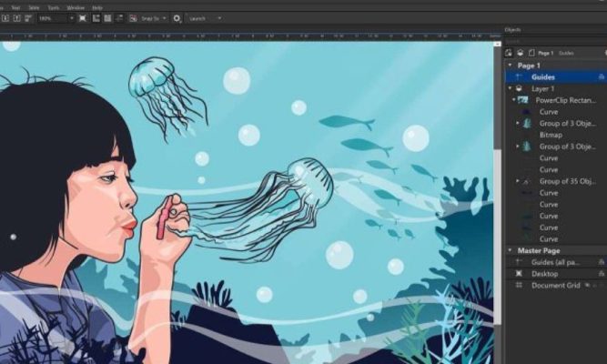
Task: Click the full-screen preview icon beside zoom
Action: (83, 18)
